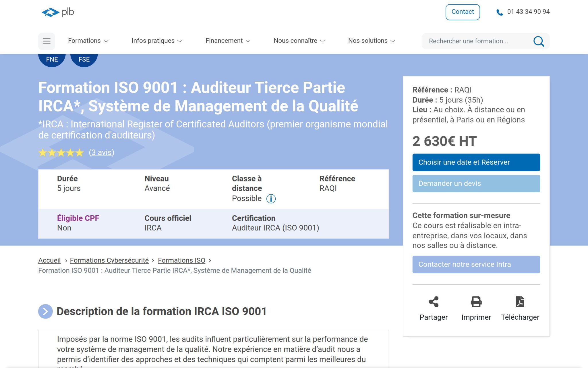This screenshot has height=368, width=588.
Task: Click the phone icon near number
Action: tap(500, 12)
